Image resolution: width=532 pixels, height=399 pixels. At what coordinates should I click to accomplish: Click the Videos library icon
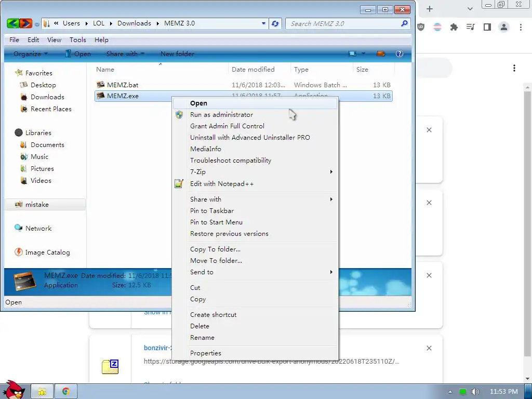coord(24,180)
